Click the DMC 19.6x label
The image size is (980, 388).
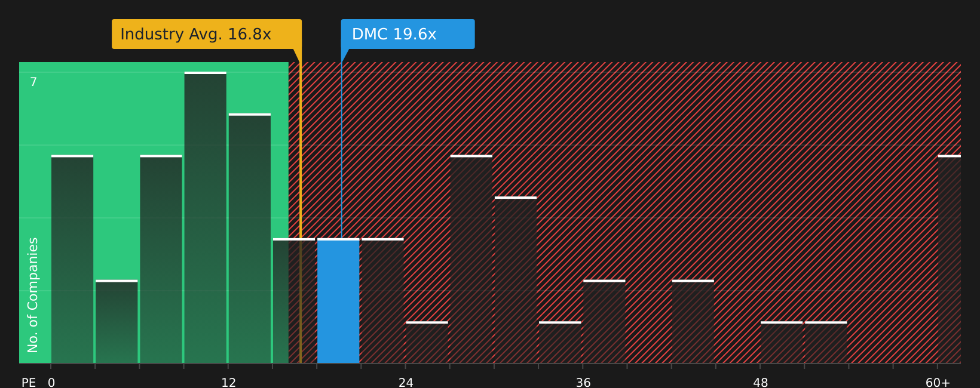point(408,34)
